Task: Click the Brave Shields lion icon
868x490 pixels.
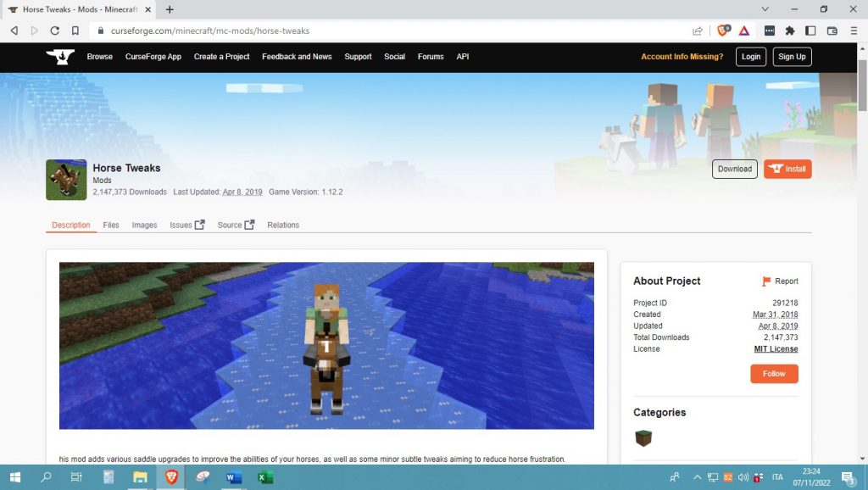Action: (723, 31)
